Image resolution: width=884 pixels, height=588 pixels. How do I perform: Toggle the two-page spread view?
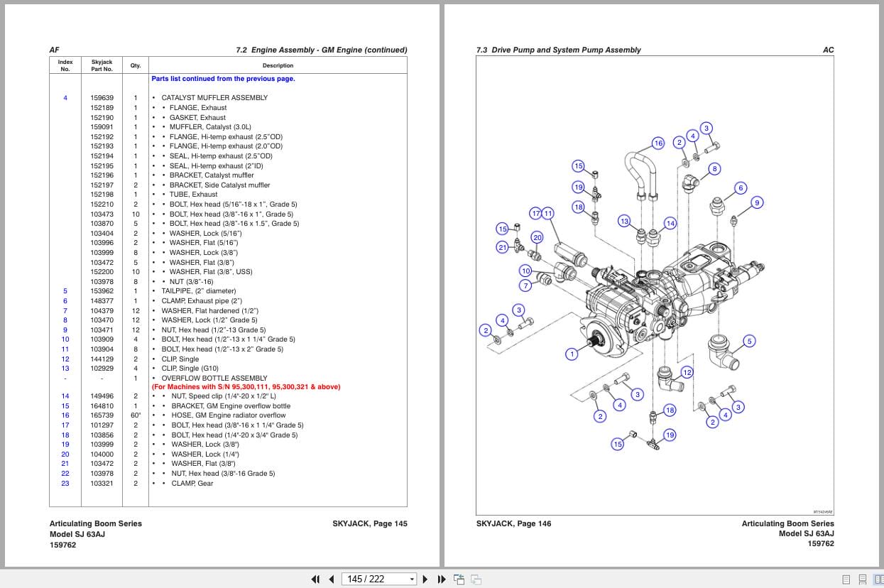(879, 579)
